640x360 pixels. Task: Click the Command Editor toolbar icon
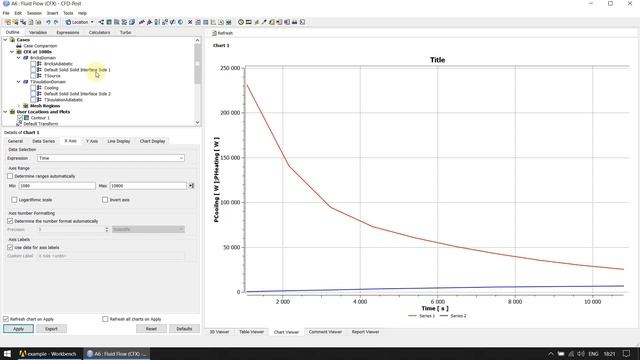(x=302, y=22)
